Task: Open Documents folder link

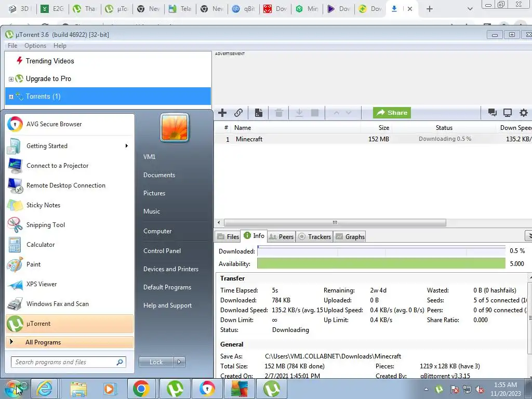Action: 159,175
